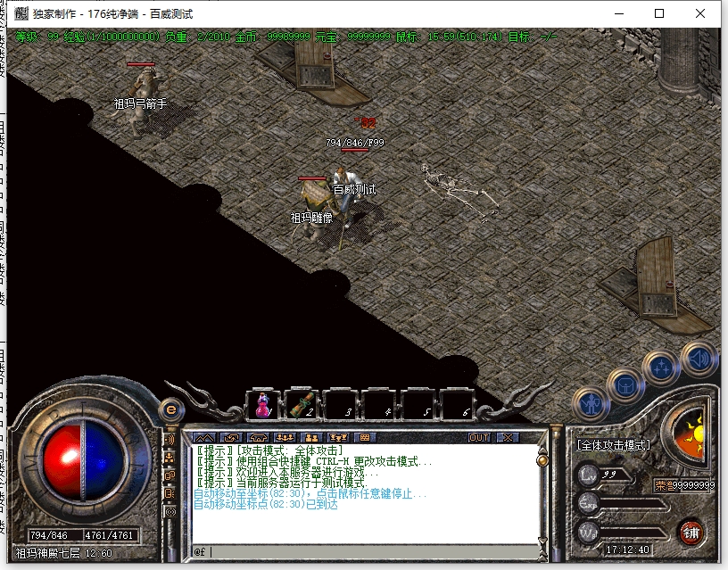Open the two-person friends icon in chat toolbar
728x570 pixels.
point(311,437)
